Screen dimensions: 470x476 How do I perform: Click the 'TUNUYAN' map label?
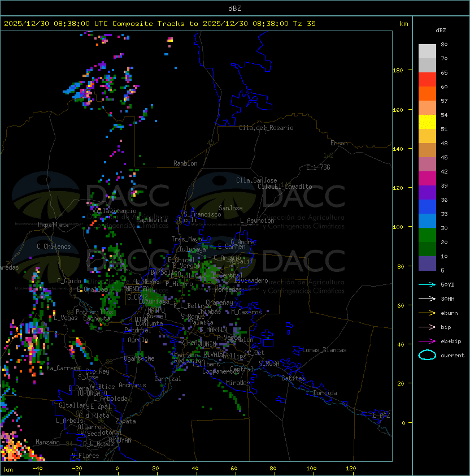point(120,440)
